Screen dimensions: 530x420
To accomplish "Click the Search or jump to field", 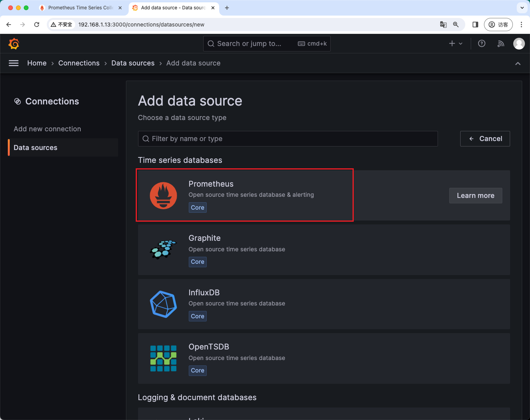I will [267, 44].
